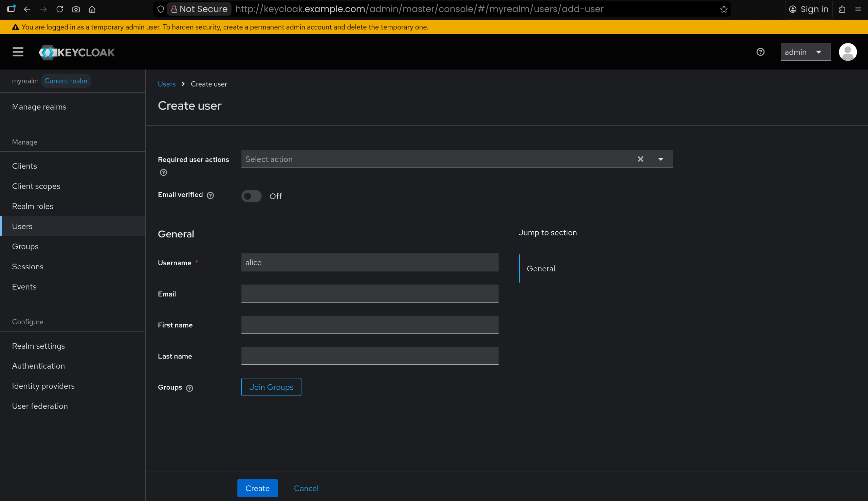Viewport: 868px width, 501px height.
Task: Click the help question mark icon in header
Action: point(760,52)
